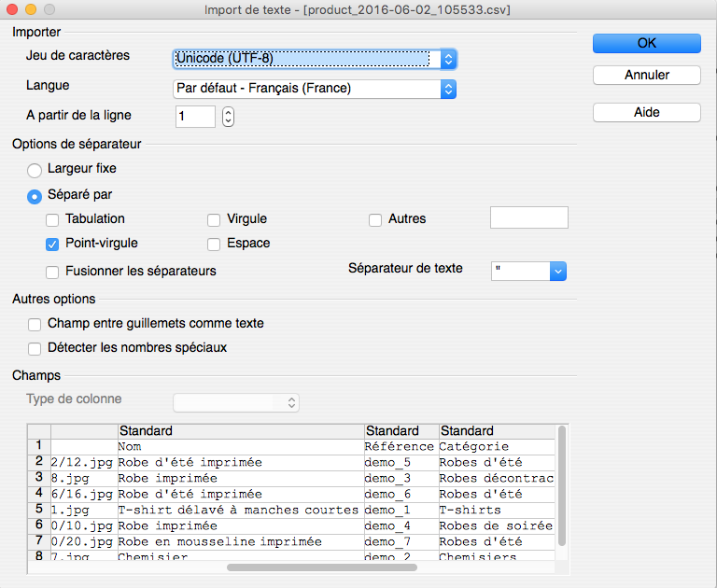Click the OK button
The image size is (717, 588).
647,44
